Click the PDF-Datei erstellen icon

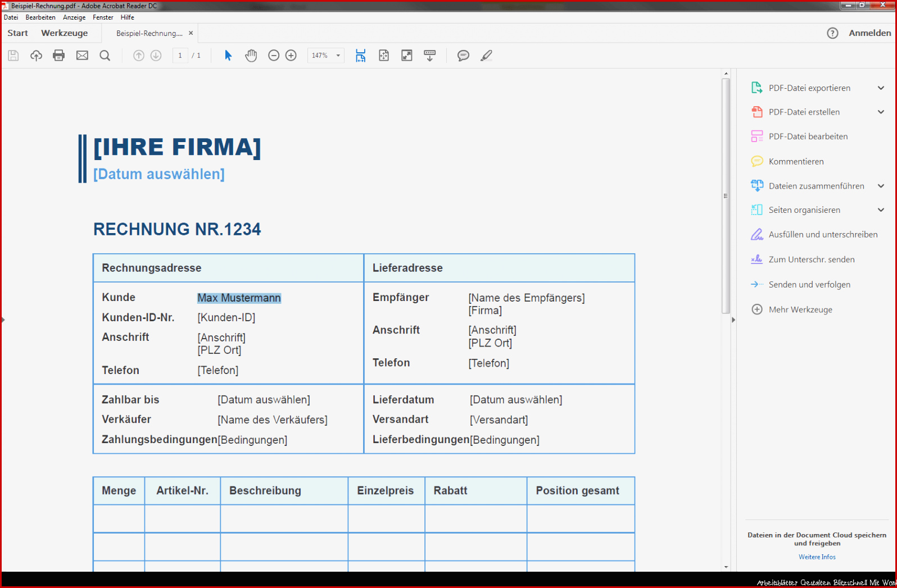pyautogui.click(x=757, y=112)
